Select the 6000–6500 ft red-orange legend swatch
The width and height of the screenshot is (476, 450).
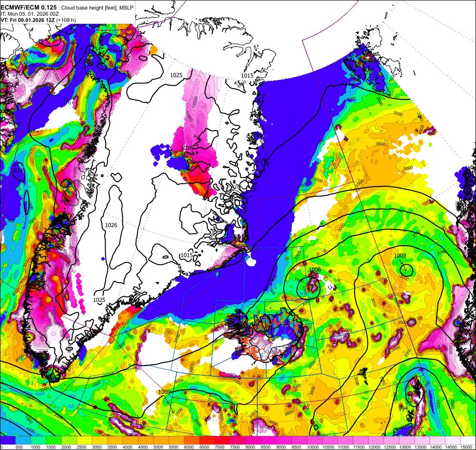click(x=192, y=440)
